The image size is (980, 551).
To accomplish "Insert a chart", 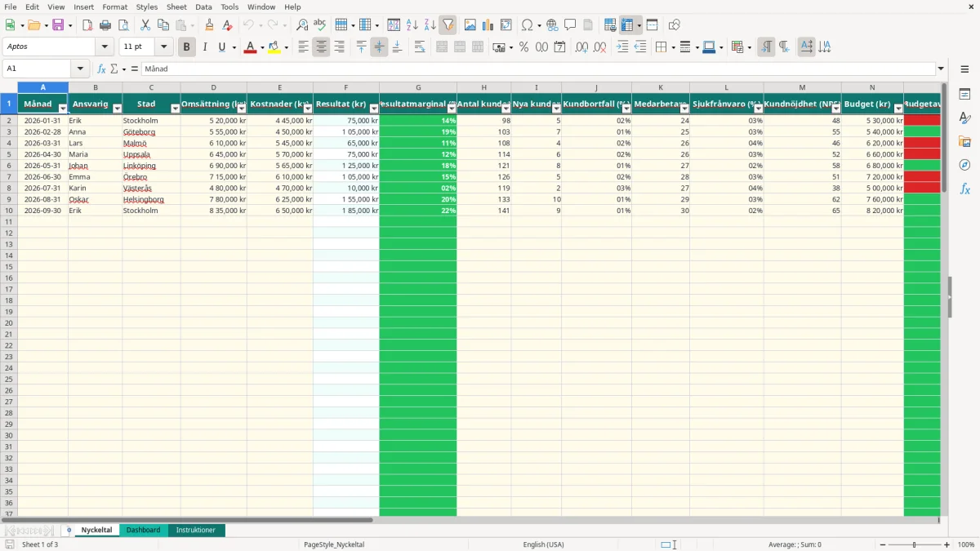I will [488, 25].
